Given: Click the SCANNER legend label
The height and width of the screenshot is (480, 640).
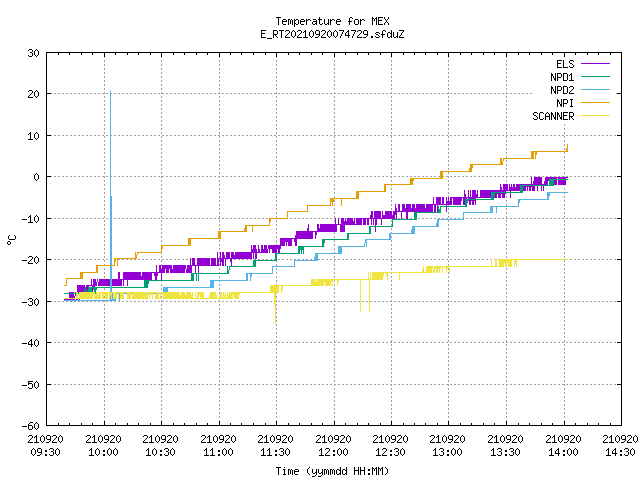Looking at the screenshot, I should 553,116.
